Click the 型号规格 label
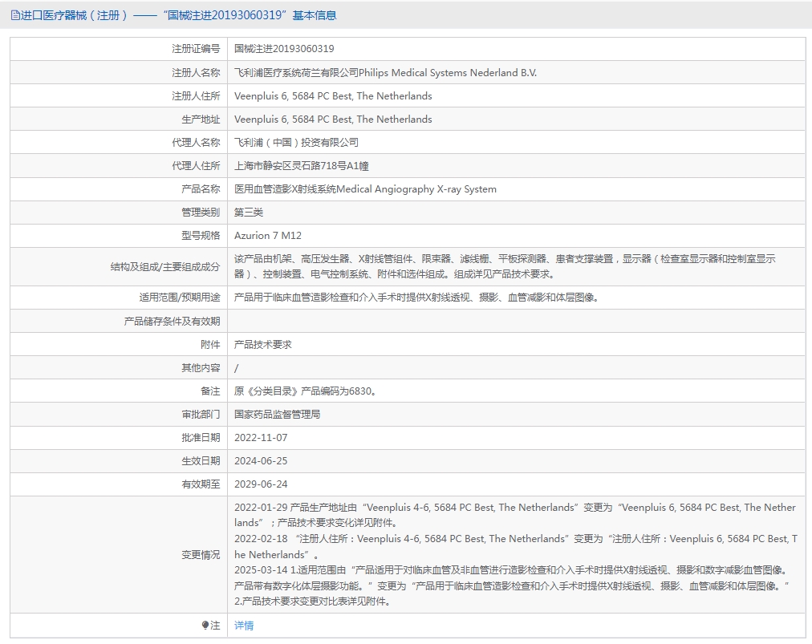Image resolution: width=812 pixels, height=644 pixels. tap(201, 236)
